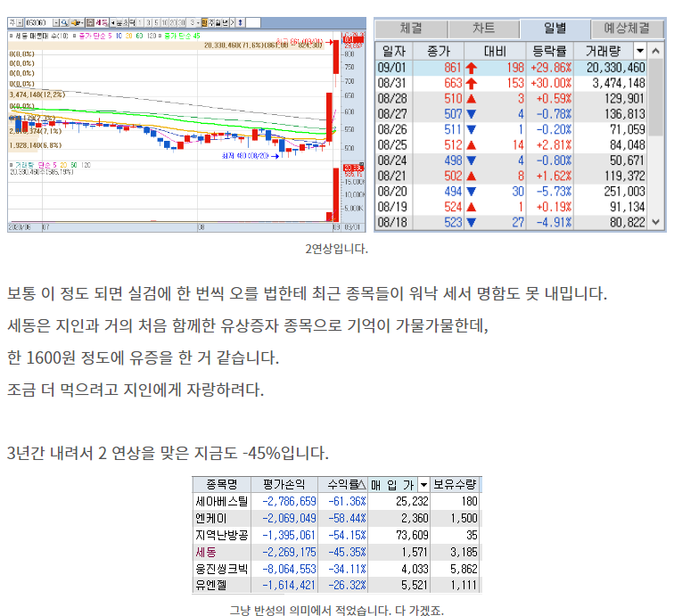Open the 주 type dropdown at toolbar start

tap(21, 23)
